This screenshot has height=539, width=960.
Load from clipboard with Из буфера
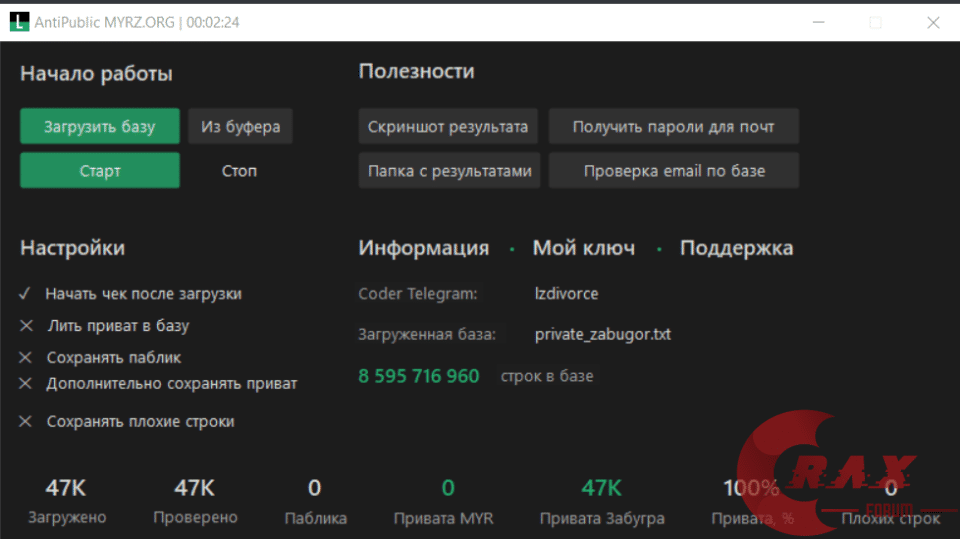click(x=241, y=126)
